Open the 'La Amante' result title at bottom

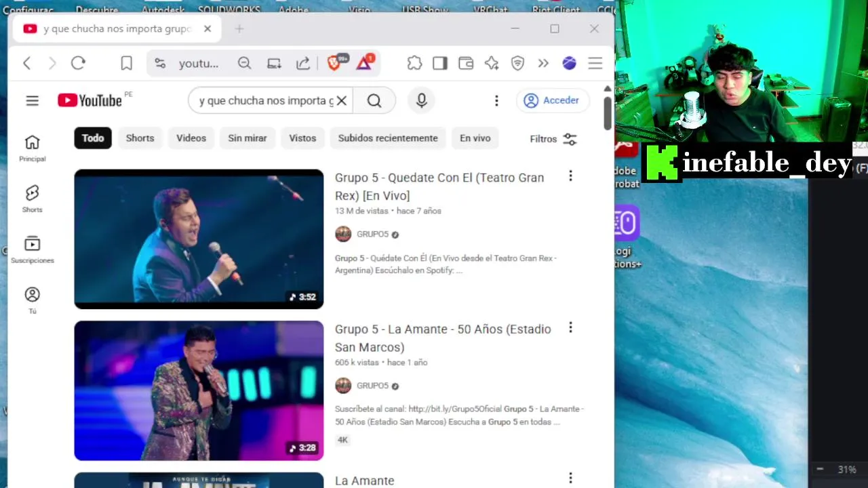pos(365,481)
